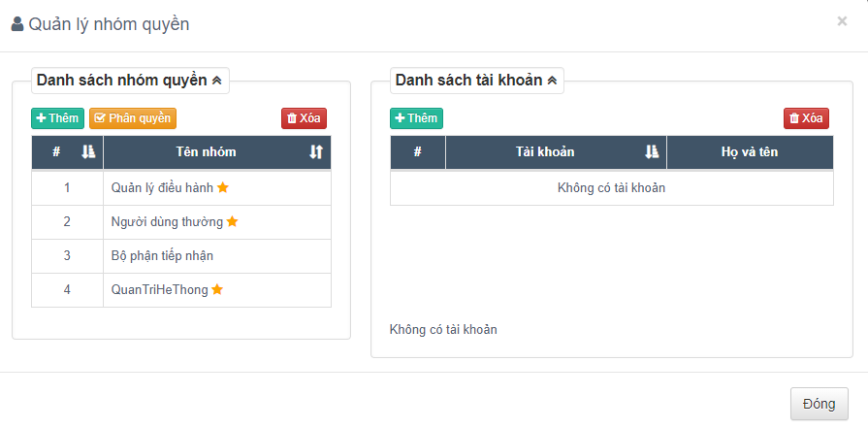Screen dimensions: 868x428
Task: Click the star icon beside QuanTriHeThong
Action: (x=217, y=289)
